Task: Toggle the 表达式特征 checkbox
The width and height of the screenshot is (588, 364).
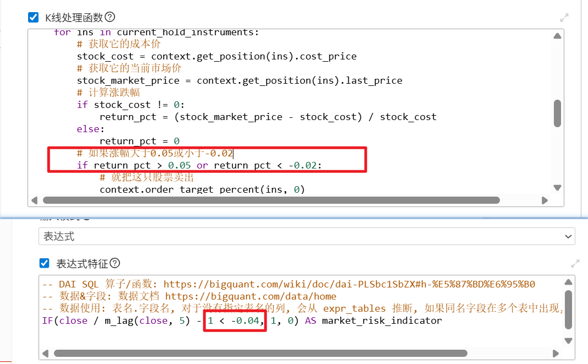Action: click(x=44, y=263)
